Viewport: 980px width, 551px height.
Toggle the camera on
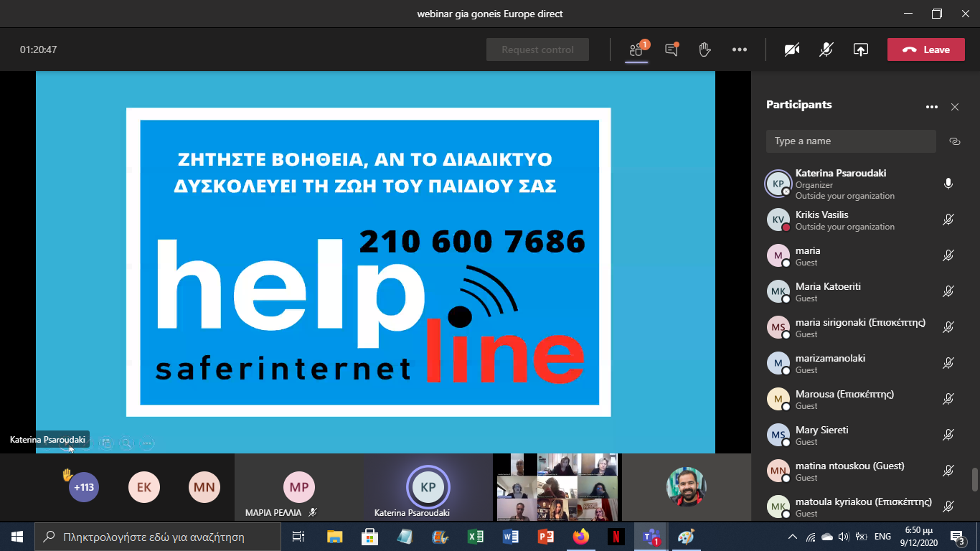[792, 50]
